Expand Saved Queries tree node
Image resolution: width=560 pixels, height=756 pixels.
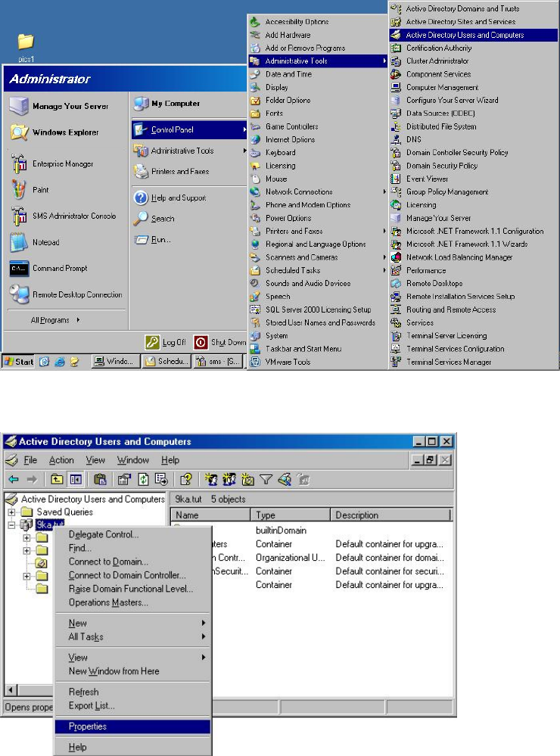[11, 512]
